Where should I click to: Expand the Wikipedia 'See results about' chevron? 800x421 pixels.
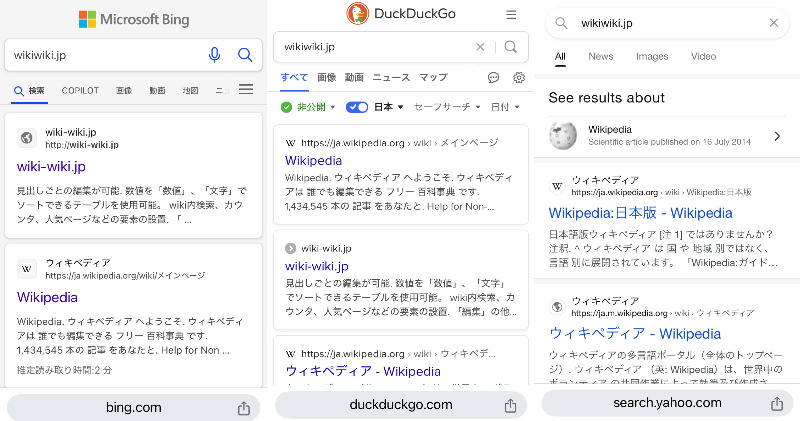(x=777, y=136)
